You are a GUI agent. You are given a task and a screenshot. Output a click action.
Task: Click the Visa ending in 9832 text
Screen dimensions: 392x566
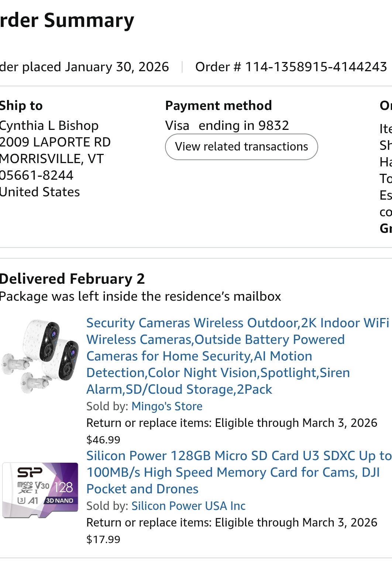(x=227, y=125)
